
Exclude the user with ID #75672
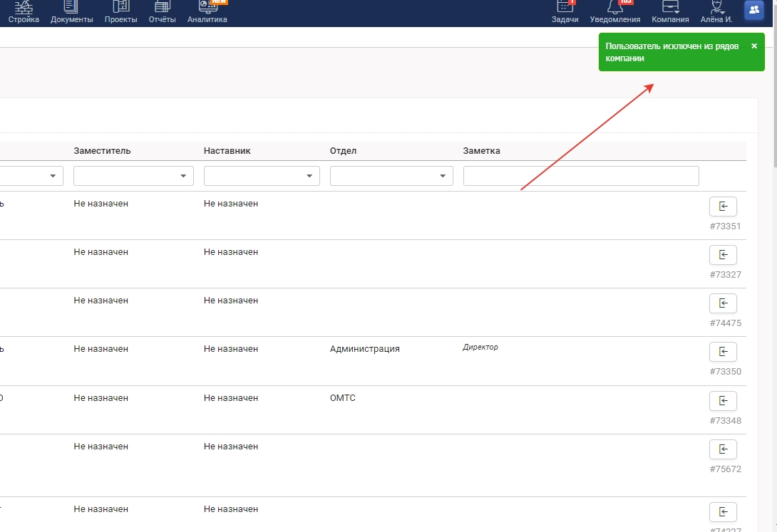pos(723,449)
